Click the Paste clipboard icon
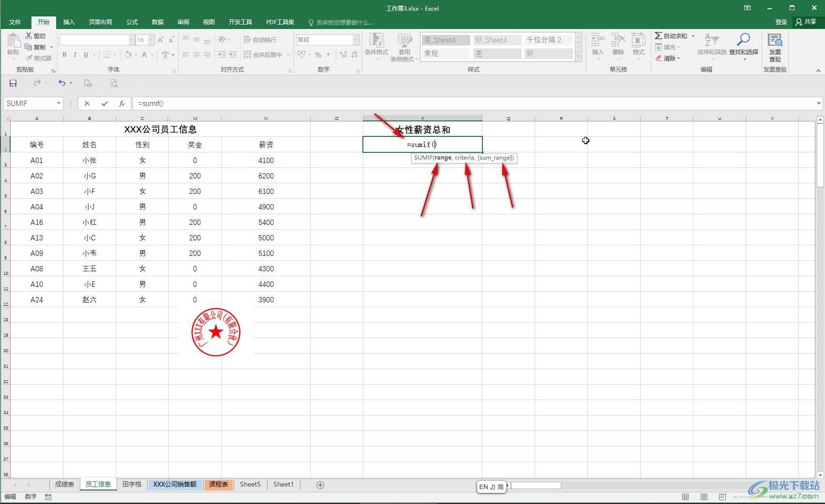The width and height of the screenshot is (825, 504). 13,41
